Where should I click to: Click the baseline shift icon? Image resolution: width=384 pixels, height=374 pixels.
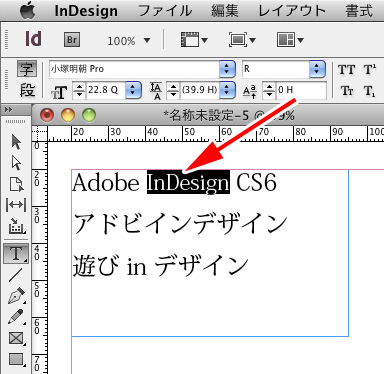(x=250, y=91)
